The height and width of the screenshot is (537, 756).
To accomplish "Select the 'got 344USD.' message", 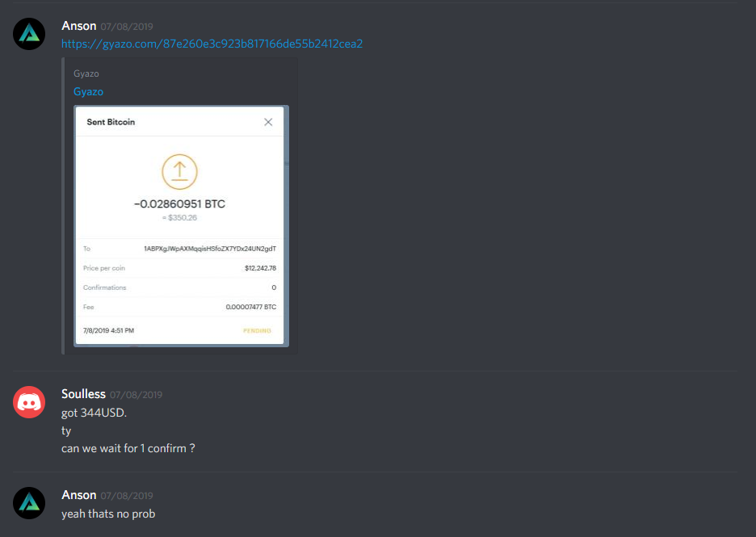I will pos(94,413).
